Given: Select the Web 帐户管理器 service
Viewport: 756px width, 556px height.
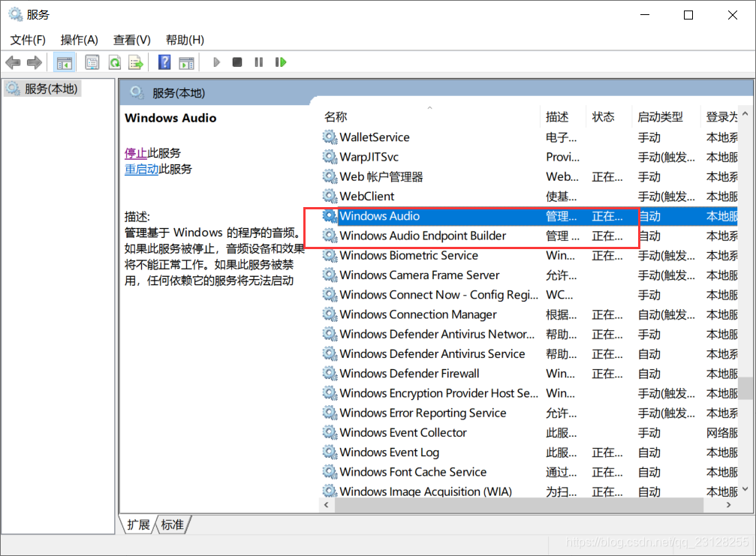Looking at the screenshot, I should coord(529,177).
